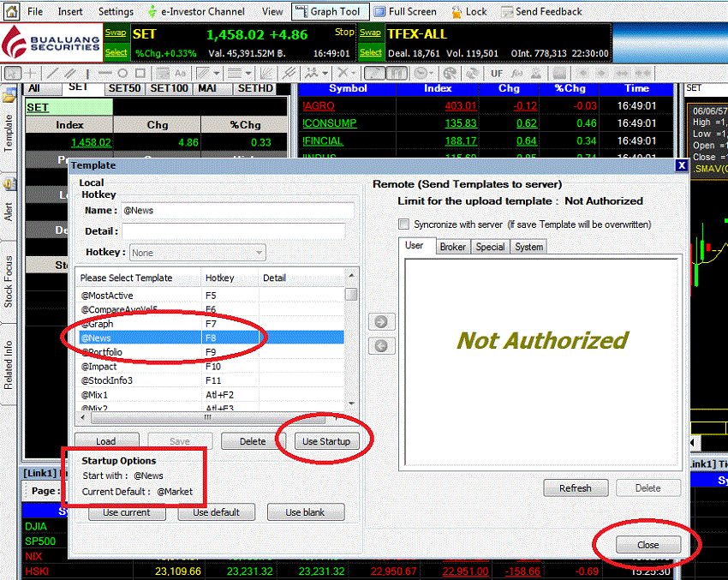The height and width of the screenshot is (580, 728).
Task: Click the move-left arrow button in Template dialog
Action: [382, 346]
